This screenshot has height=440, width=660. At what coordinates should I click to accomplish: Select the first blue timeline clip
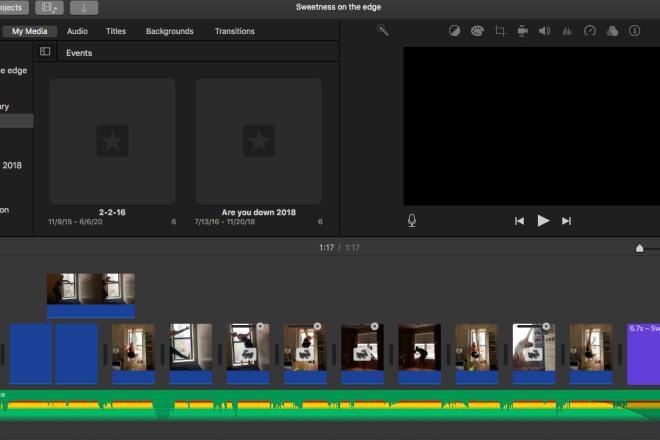31,354
